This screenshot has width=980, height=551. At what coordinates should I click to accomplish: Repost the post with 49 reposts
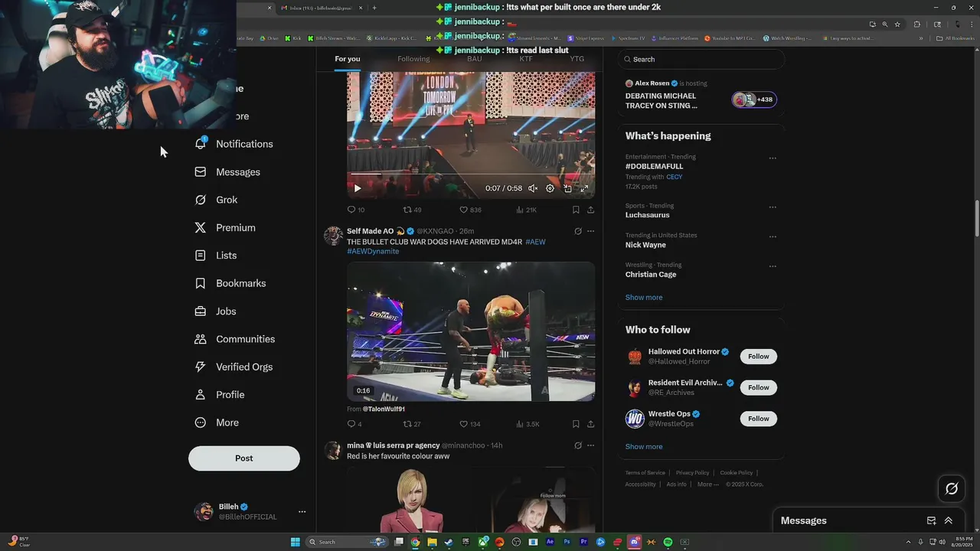point(413,210)
